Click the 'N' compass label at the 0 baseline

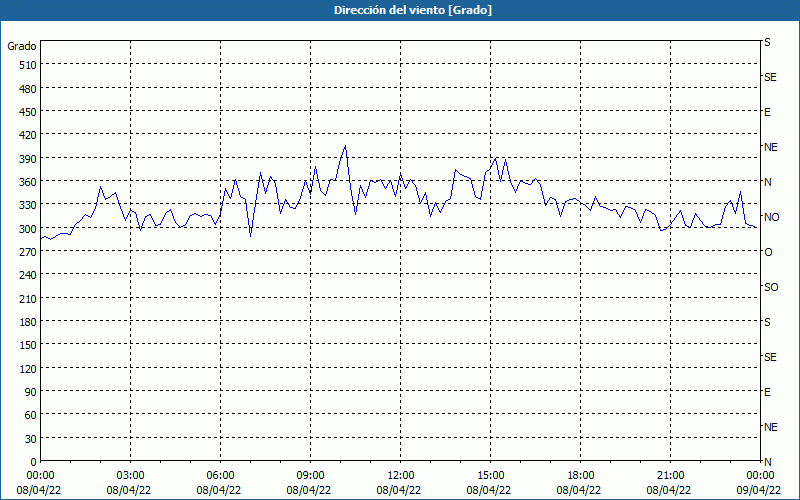(x=767, y=462)
